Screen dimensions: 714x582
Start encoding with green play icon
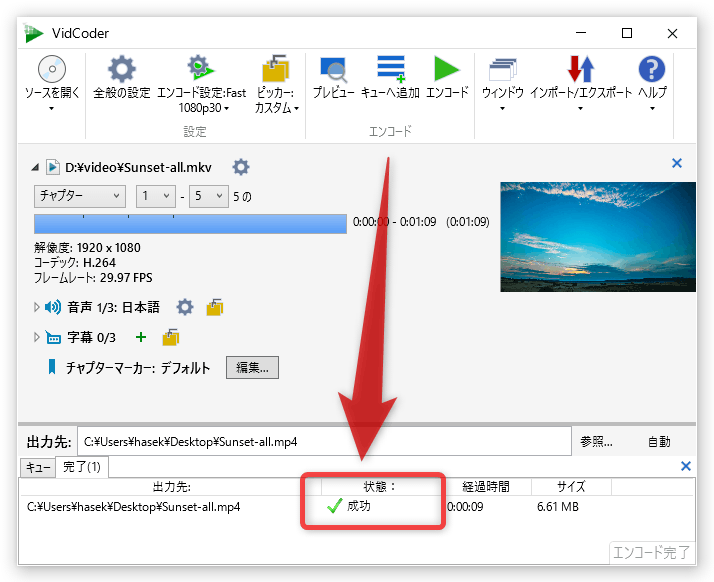(447, 69)
